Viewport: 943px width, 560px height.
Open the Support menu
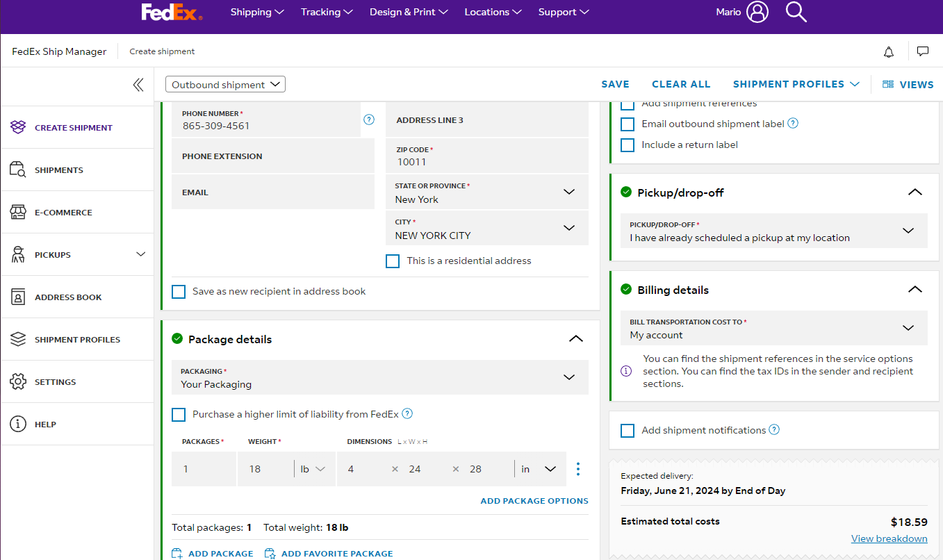564,12
